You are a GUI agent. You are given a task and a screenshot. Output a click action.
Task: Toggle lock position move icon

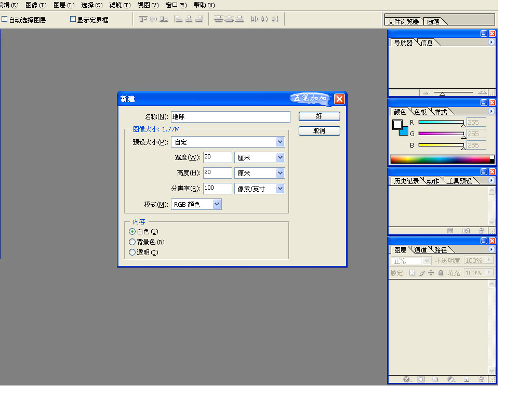431,273
